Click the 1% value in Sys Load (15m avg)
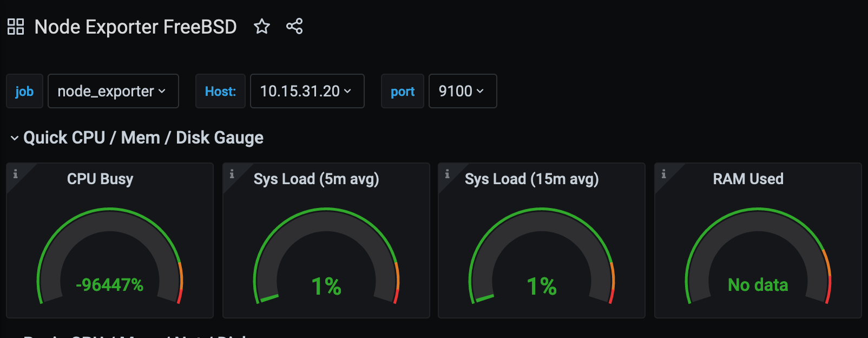868x338 pixels. click(542, 286)
